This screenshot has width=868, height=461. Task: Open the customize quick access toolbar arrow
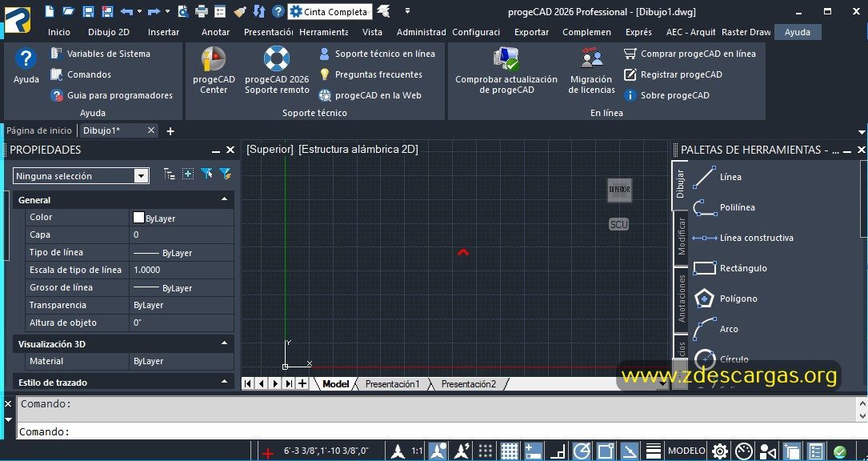coord(407,11)
